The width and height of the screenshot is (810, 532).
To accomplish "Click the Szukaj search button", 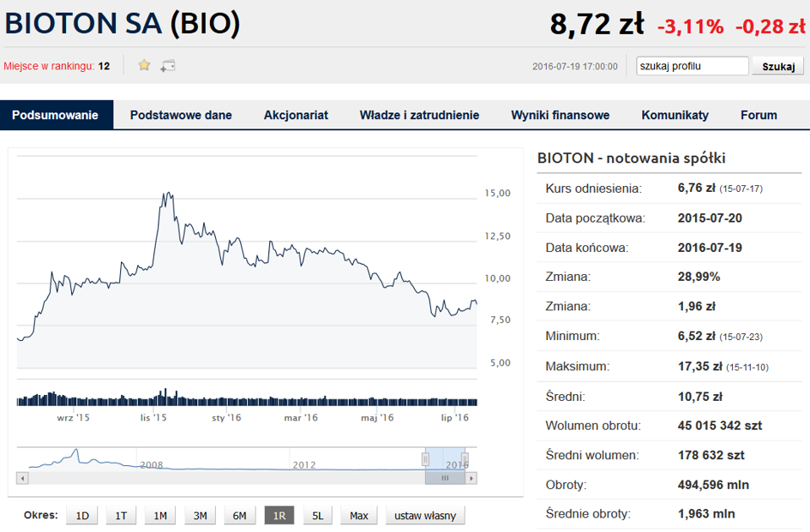I will (x=778, y=66).
